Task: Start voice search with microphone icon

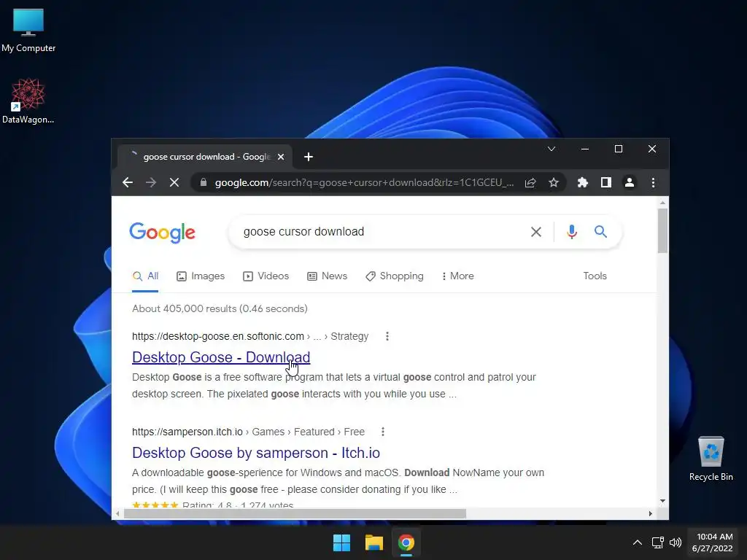Action: click(572, 232)
